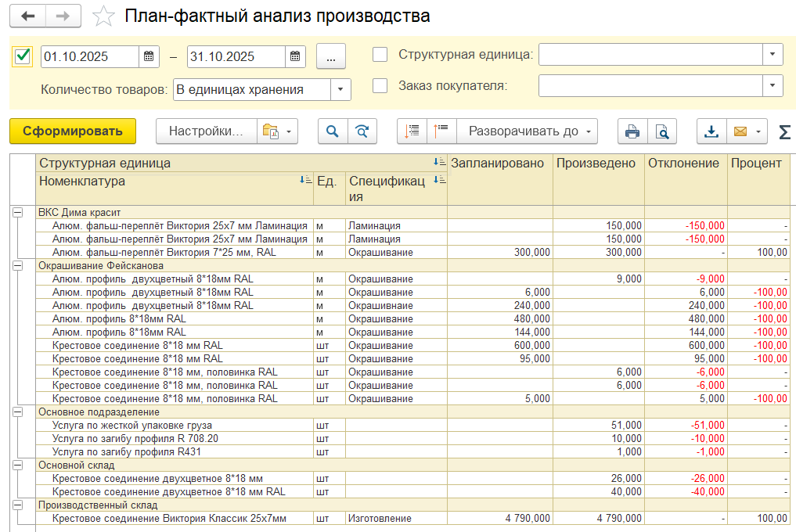Enable the Структурная единица filter checkbox
The width and height of the screenshot is (796, 532).
pyautogui.click(x=380, y=55)
